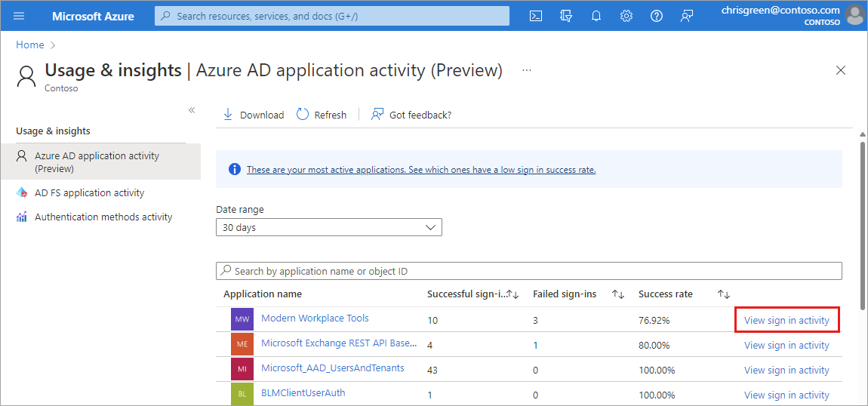The image size is (868, 406).
Task: Click Got feedback? in the toolbar
Action: coord(411,115)
